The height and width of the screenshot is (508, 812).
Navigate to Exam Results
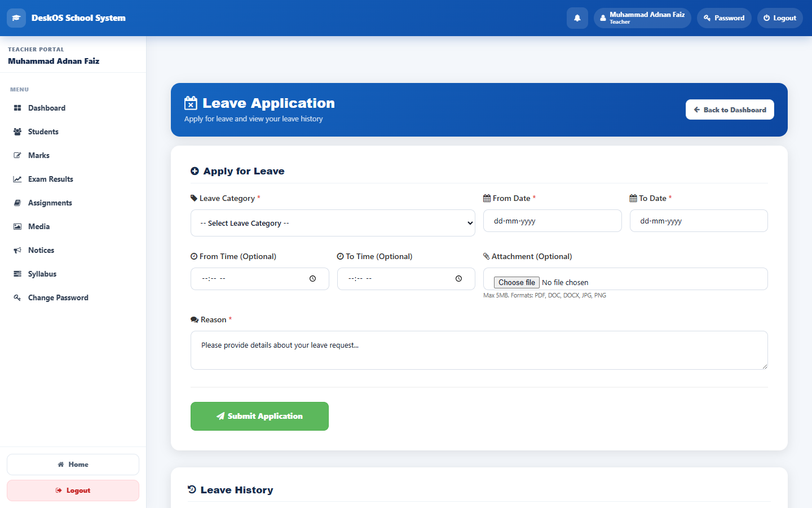tap(73, 179)
